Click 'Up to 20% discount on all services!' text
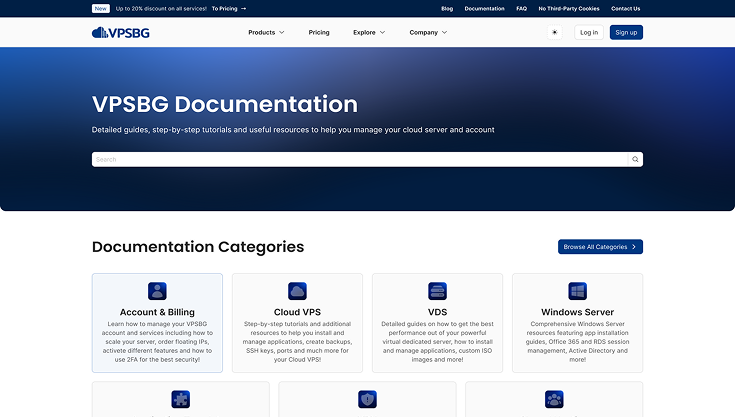Screen dimensions: 735x417 [161, 8]
